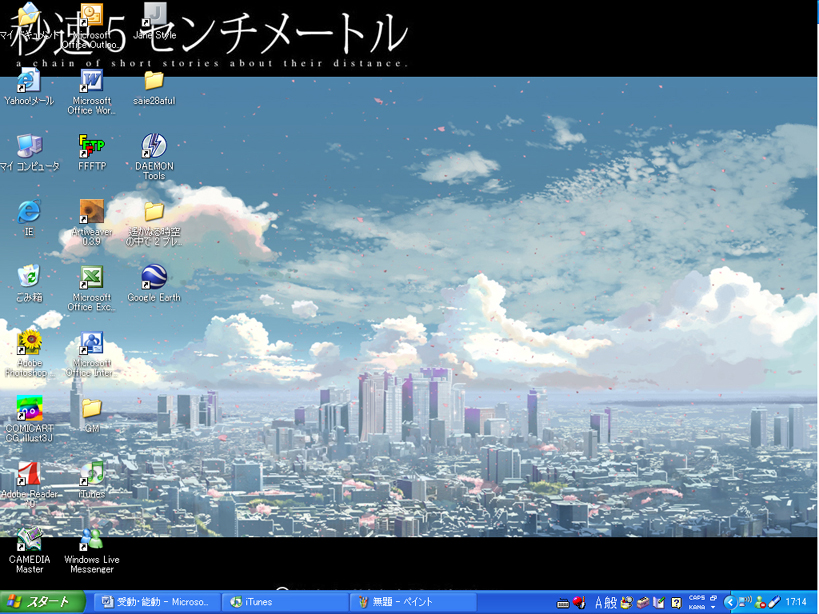
Task: Select the DAEMON Tools shortcut
Action: point(154,157)
